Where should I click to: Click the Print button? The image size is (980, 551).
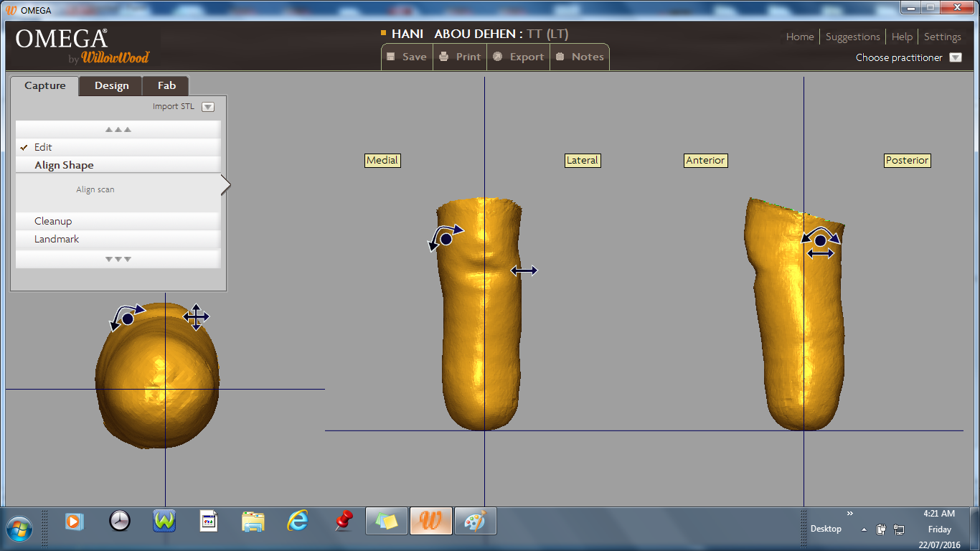coord(460,57)
